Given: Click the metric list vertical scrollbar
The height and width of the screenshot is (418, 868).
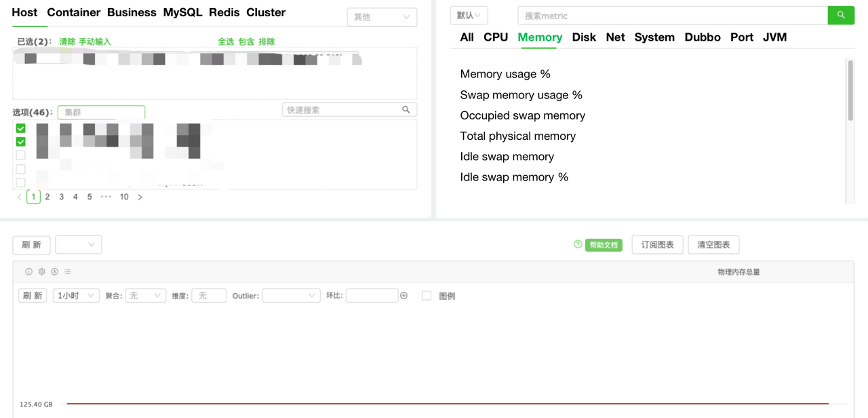Looking at the screenshot, I should 850,90.
